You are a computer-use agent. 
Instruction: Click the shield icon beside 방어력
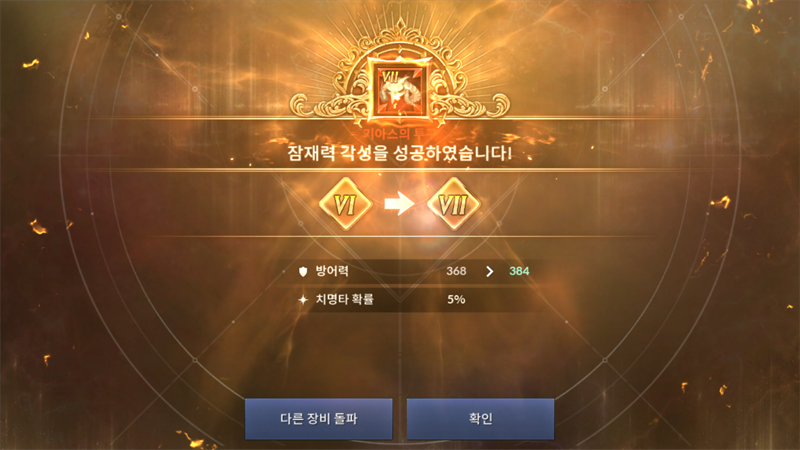303,271
